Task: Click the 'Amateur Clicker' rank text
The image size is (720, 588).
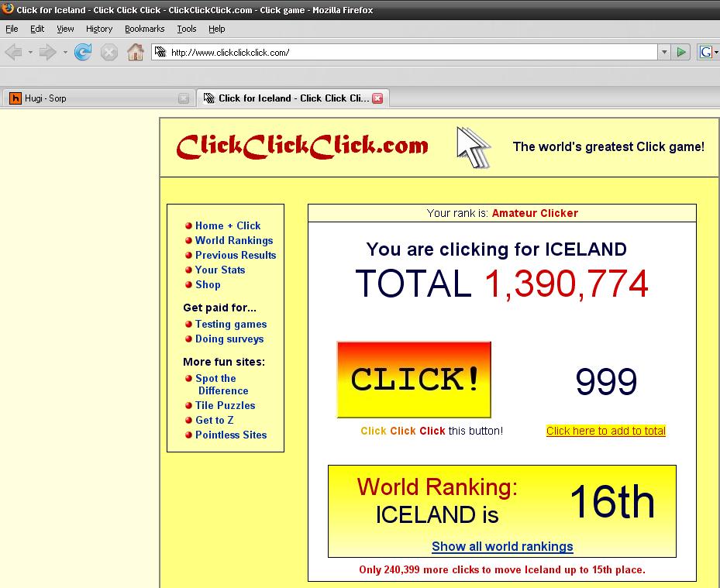Action: point(535,213)
